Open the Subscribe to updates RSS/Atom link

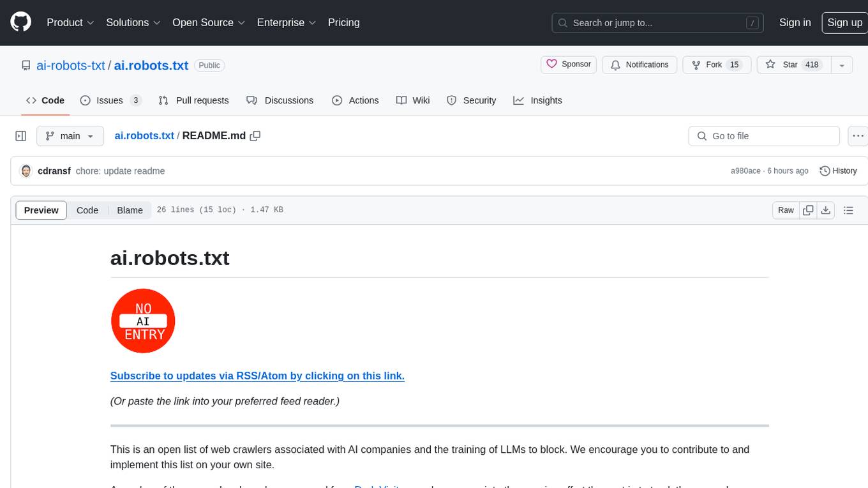(x=257, y=376)
